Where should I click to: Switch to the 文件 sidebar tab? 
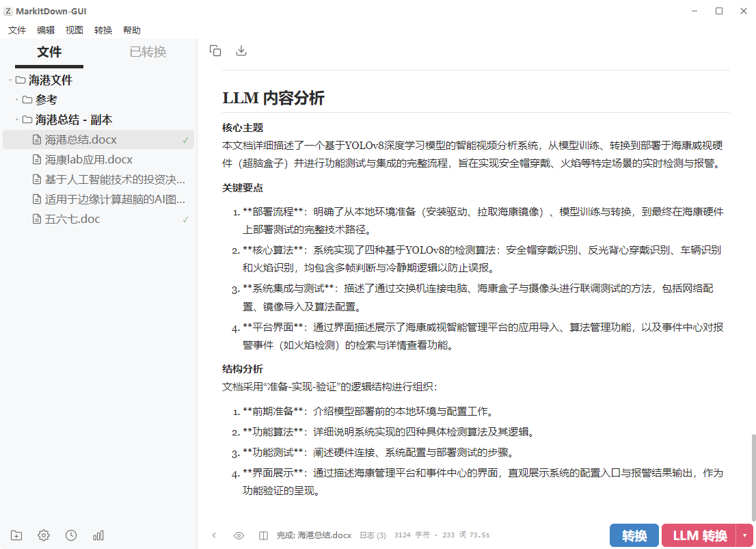click(x=49, y=52)
